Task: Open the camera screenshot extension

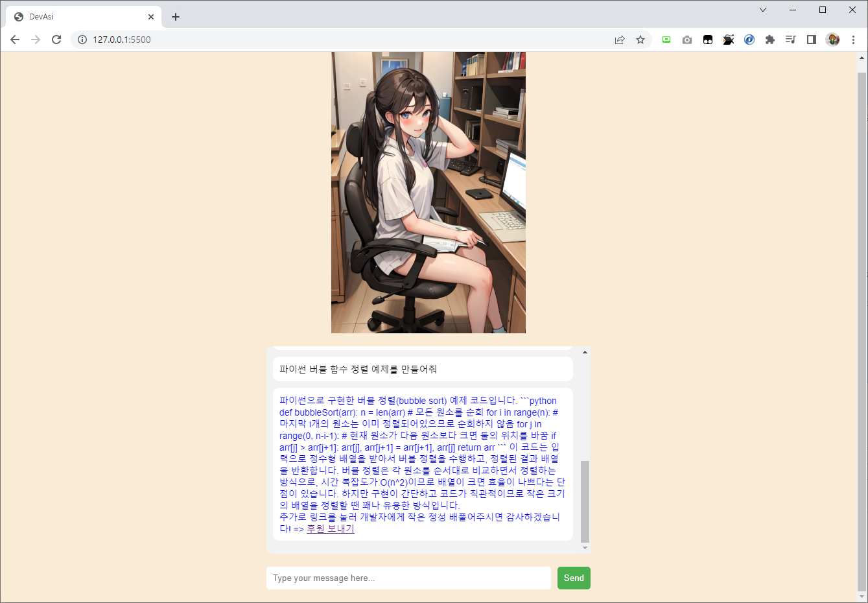Action: coord(687,40)
